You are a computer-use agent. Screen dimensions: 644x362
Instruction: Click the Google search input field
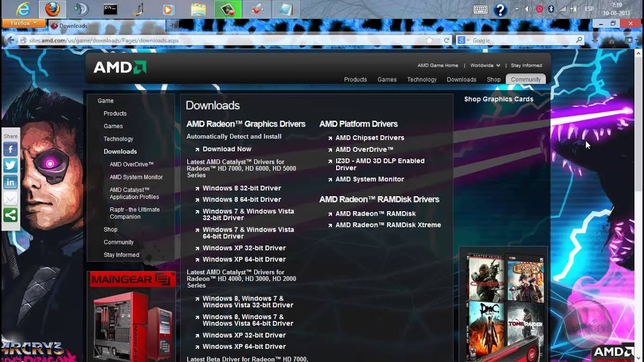(x=523, y=40)
